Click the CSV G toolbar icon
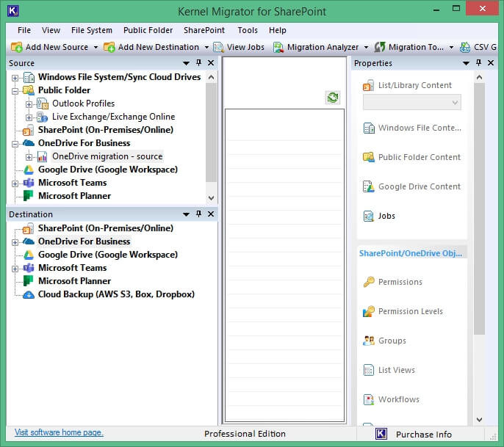Screen dimensions: 504x447 pos(465,47)
